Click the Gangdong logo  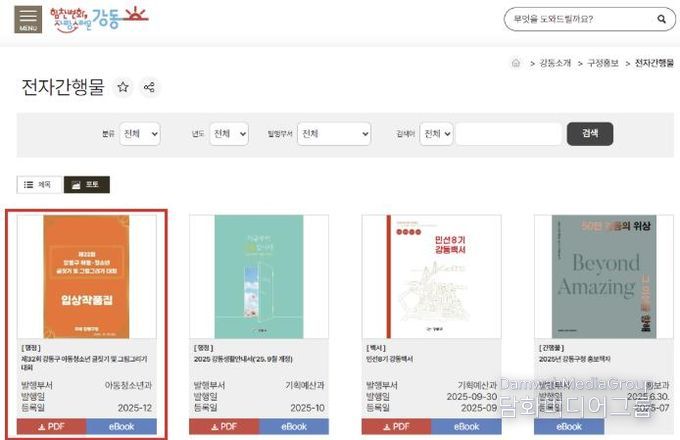103,17
